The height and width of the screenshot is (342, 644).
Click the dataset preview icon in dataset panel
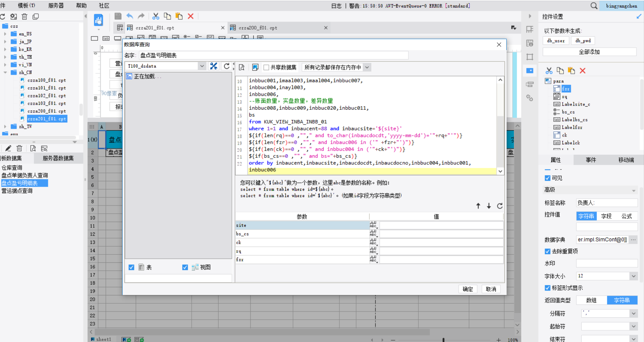tap(33, 148)
